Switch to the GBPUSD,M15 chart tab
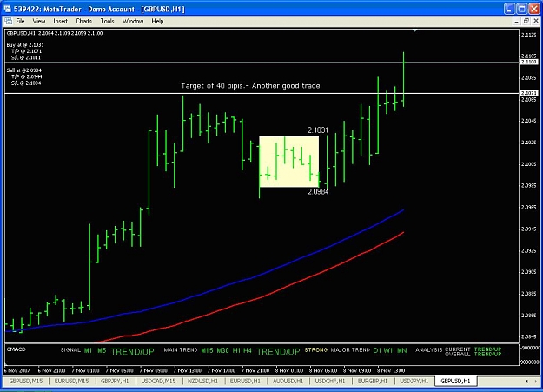The width and height of the screenshot is (543, 392). 25,381
